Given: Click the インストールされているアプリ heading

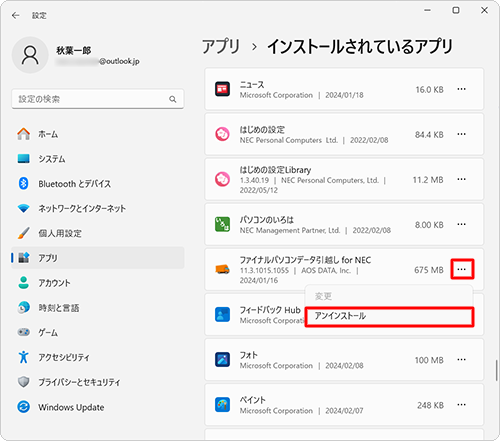Looking at the screenshot, I should [x=360, y=46].
